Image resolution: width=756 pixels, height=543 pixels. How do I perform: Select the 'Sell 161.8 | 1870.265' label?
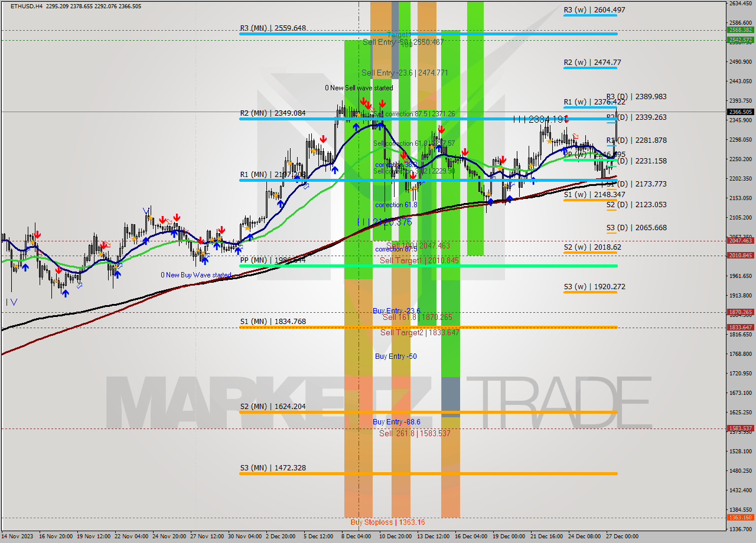tap(418, 317)
